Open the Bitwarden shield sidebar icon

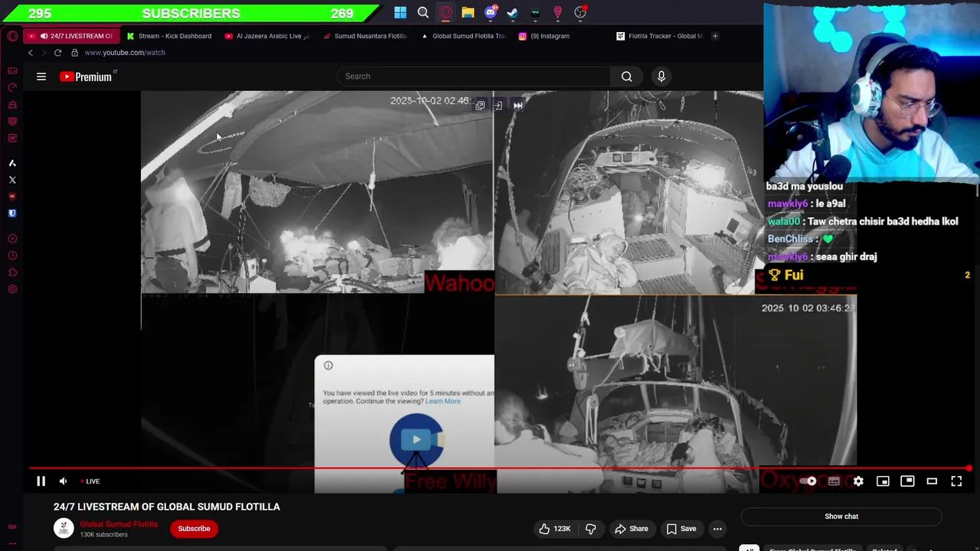click(x=12, y=214)
